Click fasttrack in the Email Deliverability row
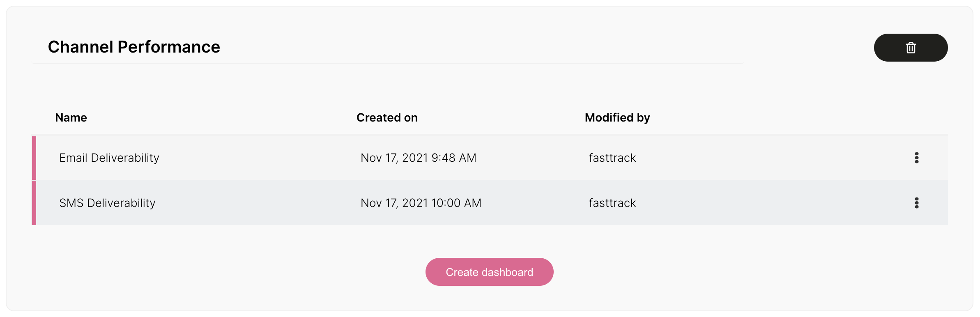Viewport: 980px width, 317px height. click(x=612, y=158)
